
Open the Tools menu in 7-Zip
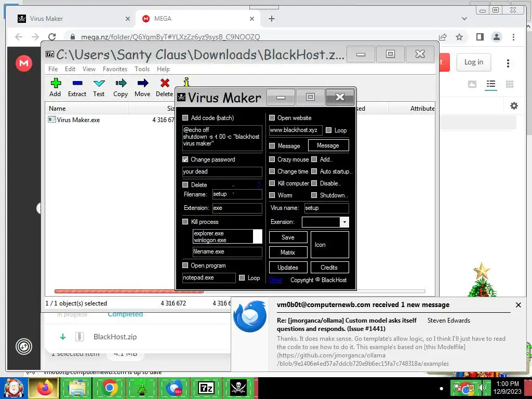142,69
